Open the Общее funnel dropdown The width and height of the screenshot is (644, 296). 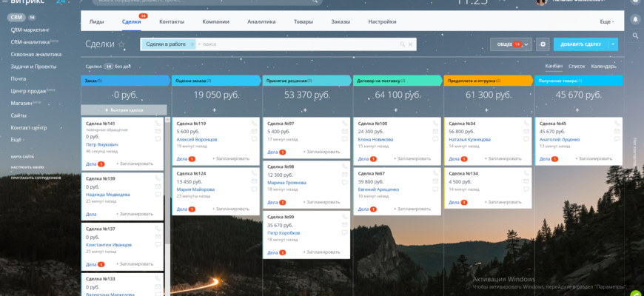pos(511,44)
